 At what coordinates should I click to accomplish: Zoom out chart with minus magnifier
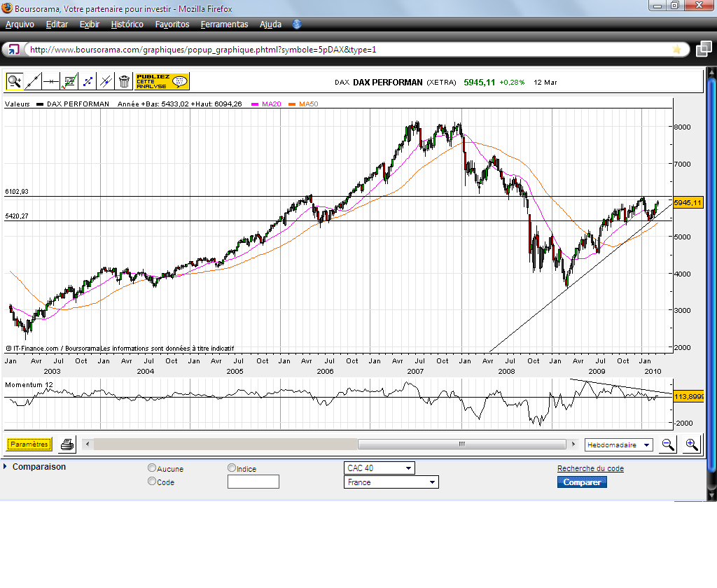(x=667, y=444)
